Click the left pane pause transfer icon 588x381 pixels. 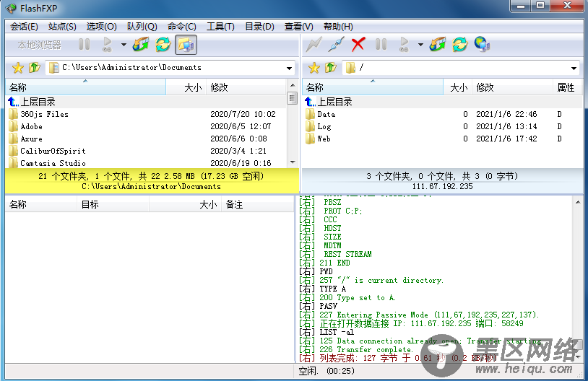[x=85, y=45]
